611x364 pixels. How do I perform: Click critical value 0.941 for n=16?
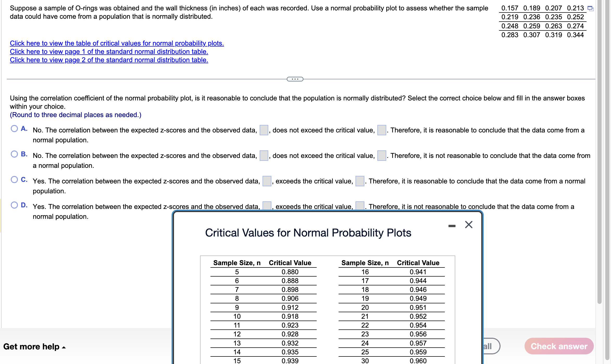(418, 272)
